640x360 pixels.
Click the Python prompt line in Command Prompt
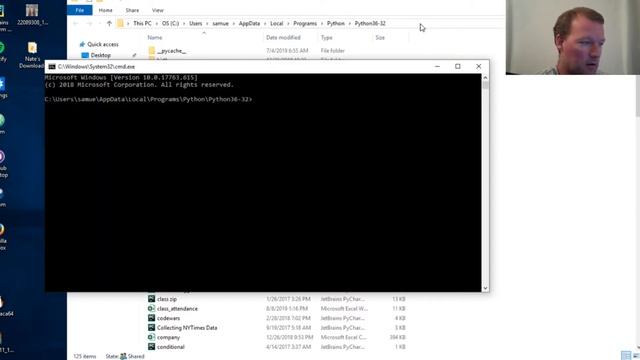149,99
